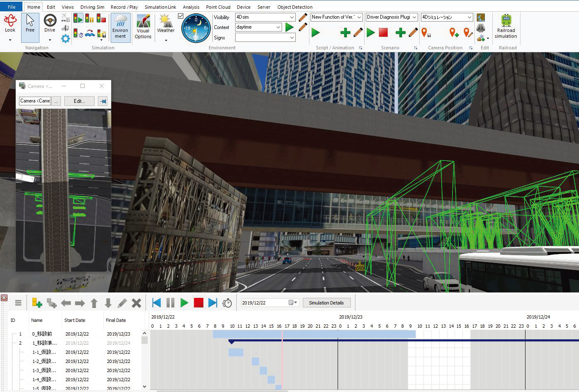Viewport: 579px width, 392px height.
Task: Add a new camera position pin
Action: point(454,32)
